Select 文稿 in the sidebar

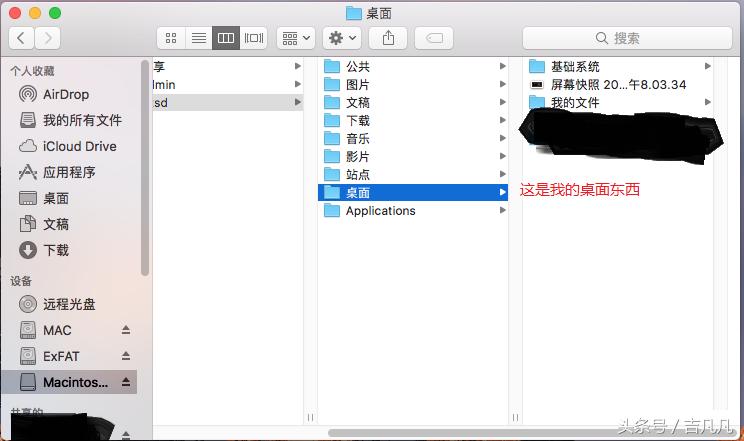coord(69,224)
